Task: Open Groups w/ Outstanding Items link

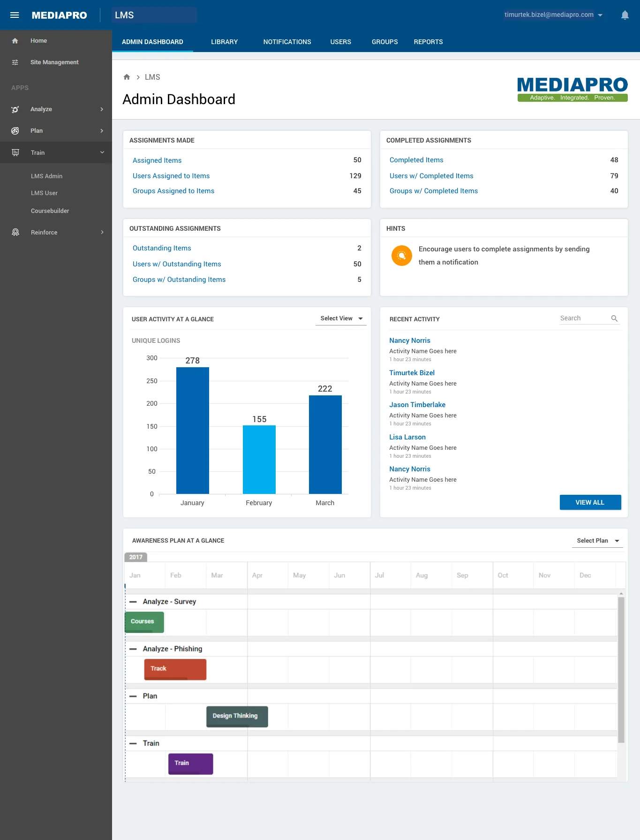Action: pyautogui.click(x=179, y=280)
